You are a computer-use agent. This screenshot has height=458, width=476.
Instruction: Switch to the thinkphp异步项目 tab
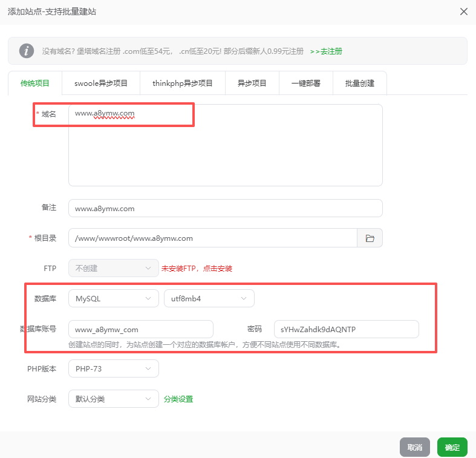pos(183,83)
